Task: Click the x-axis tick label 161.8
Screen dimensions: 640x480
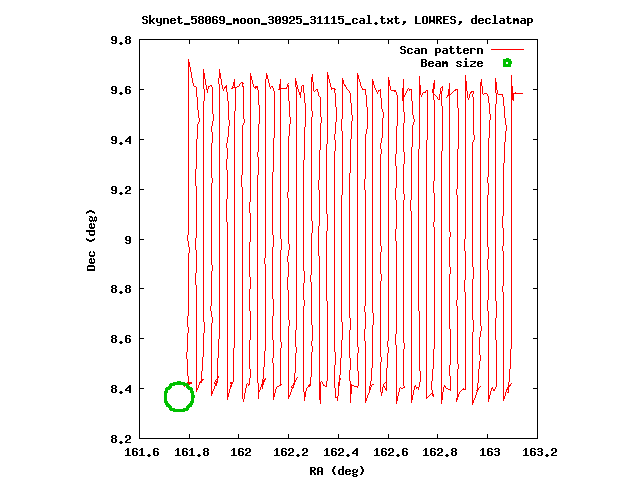Action: click(191, 452)
